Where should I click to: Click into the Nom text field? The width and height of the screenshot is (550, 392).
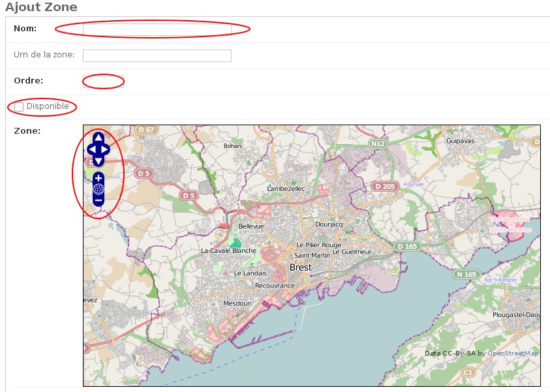click(157, 29)
